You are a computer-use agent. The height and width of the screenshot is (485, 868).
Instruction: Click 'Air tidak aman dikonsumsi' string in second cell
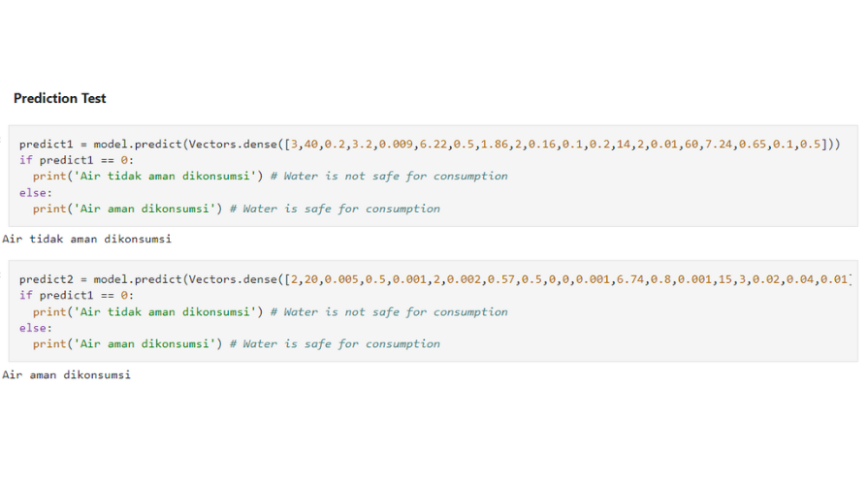pos(165,311)
